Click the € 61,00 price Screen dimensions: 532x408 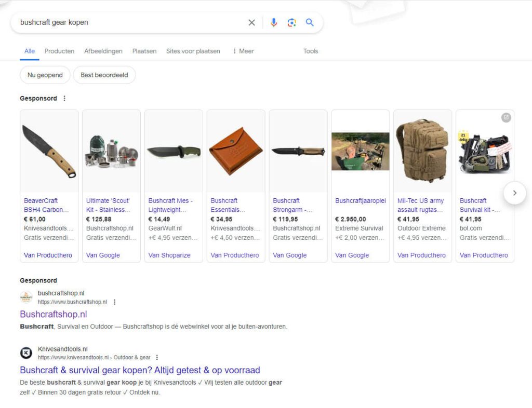click(x=35, y=219)
